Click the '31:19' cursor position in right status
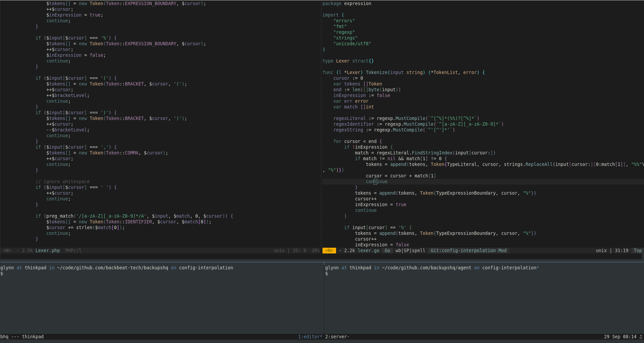Screen dimensions: 644x343 coord(622,250)
